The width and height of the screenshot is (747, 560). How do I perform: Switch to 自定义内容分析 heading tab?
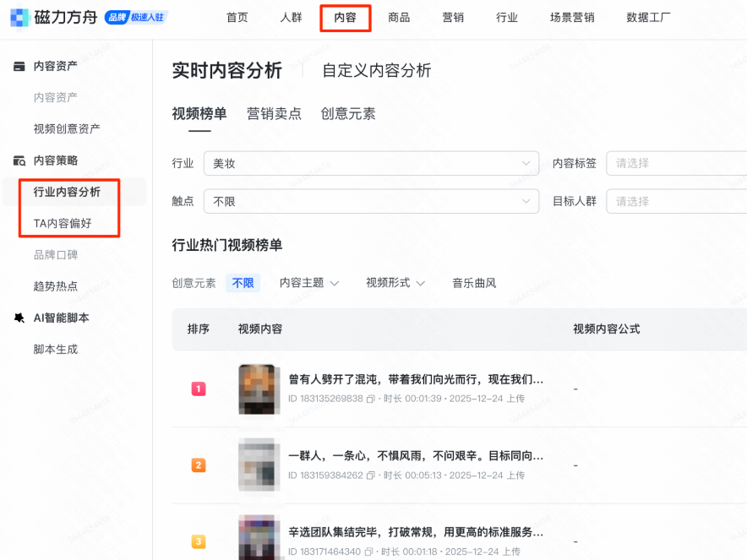[377, 70]
